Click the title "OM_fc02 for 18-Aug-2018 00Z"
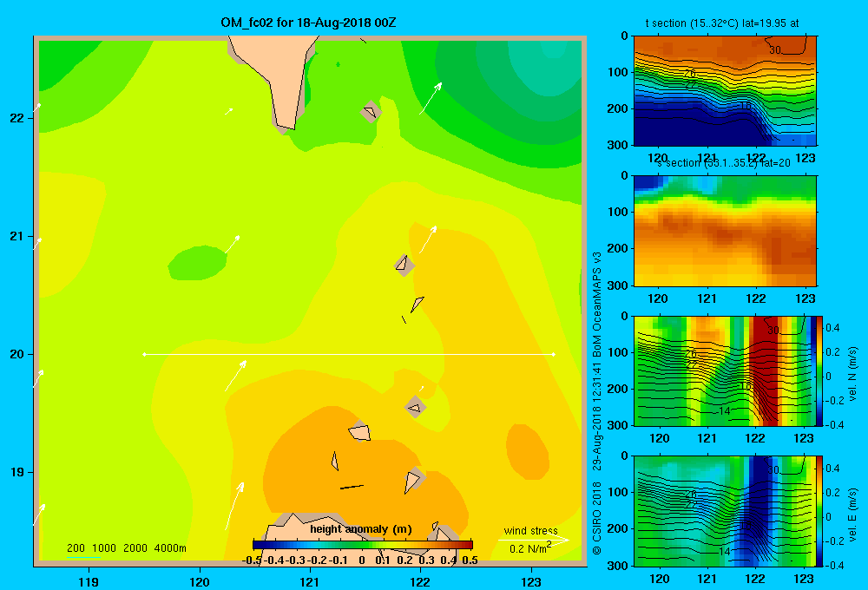The width and height of the screenshot is (868, 590). (308, 23)
